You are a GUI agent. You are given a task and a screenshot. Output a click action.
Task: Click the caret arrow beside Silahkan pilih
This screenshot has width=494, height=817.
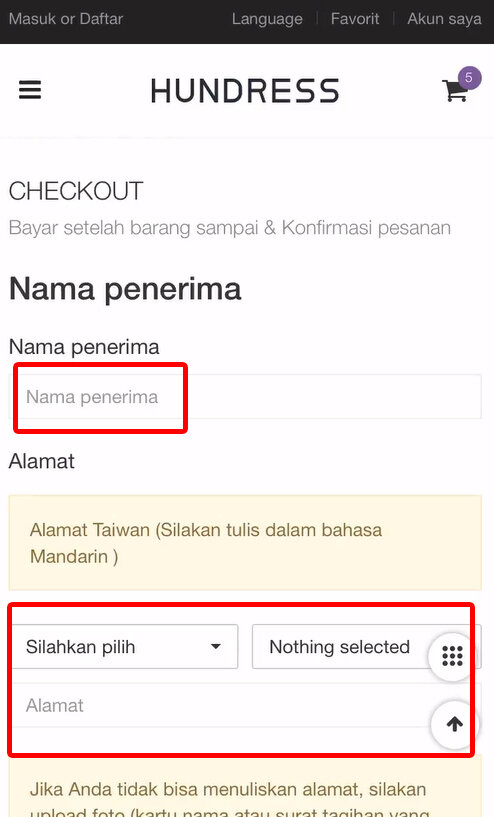[215, 647]
